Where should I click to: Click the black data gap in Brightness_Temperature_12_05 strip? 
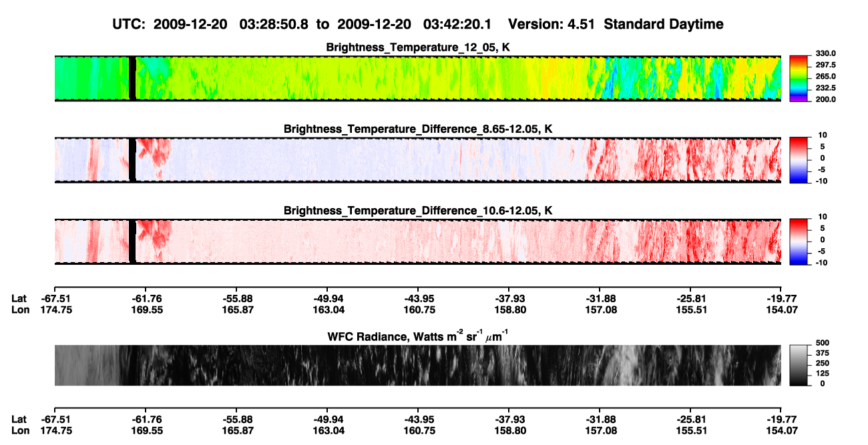click(x=132, y=78)
